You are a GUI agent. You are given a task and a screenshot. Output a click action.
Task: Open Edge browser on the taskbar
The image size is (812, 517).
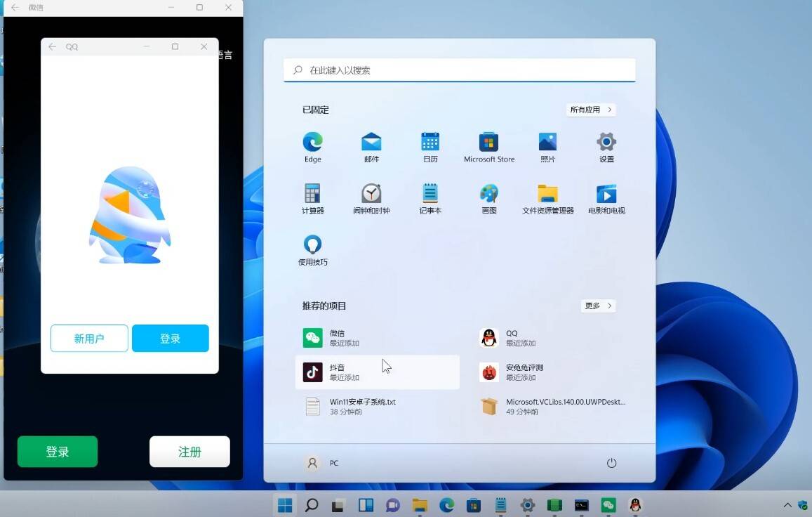point(446,504)
